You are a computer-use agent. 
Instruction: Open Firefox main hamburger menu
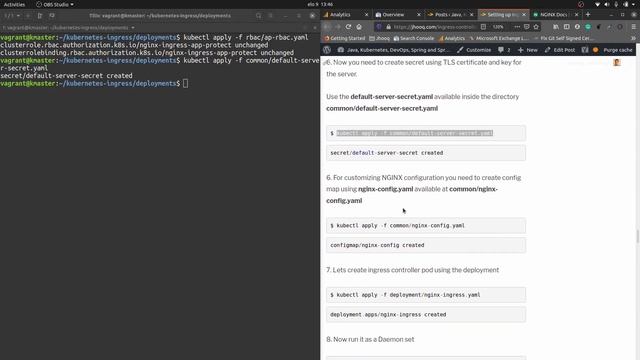633,27
